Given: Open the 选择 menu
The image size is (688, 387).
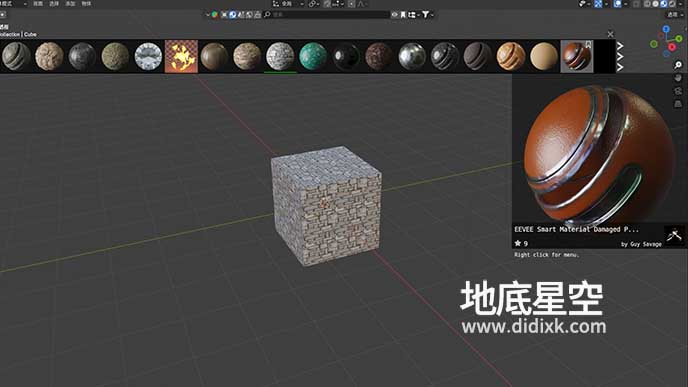Looking at the screenshot, I should pos(54,4).
